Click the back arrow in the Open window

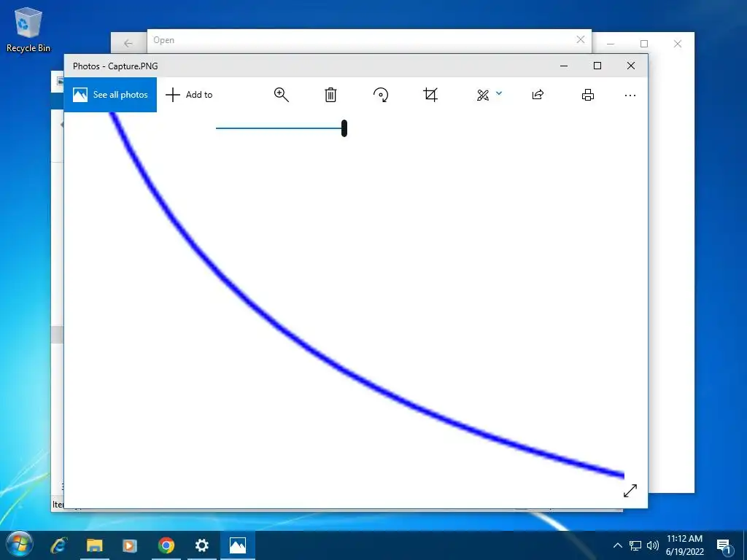click(128, 43)
